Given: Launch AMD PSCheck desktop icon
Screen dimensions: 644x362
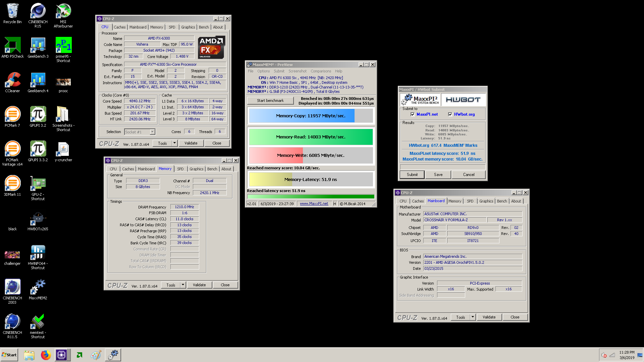Looking at the screenshot, I should tap(12, 48).
